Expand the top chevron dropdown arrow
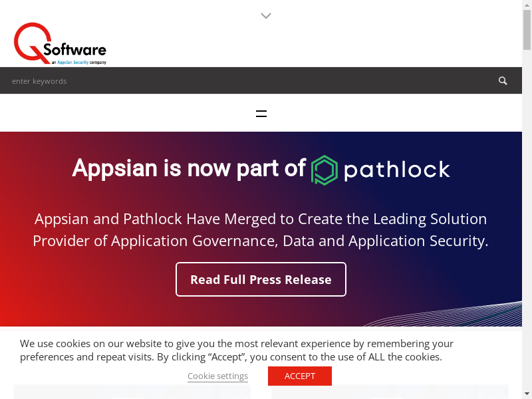 266,16
